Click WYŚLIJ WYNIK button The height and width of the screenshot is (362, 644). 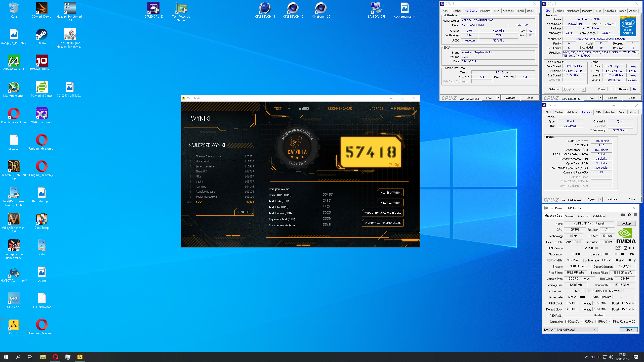390,193
